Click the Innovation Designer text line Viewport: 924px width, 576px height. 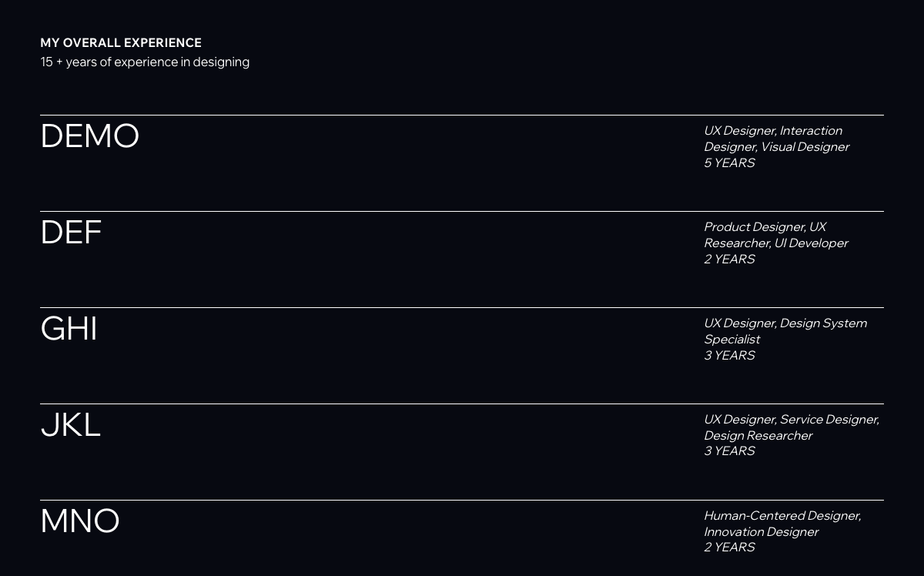761,531
